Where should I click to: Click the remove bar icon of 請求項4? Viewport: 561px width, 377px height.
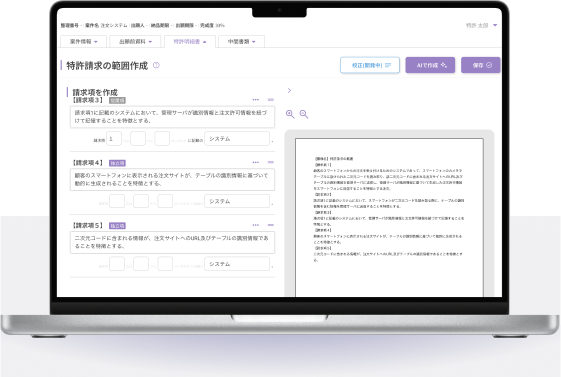click(x=271, y=162)
